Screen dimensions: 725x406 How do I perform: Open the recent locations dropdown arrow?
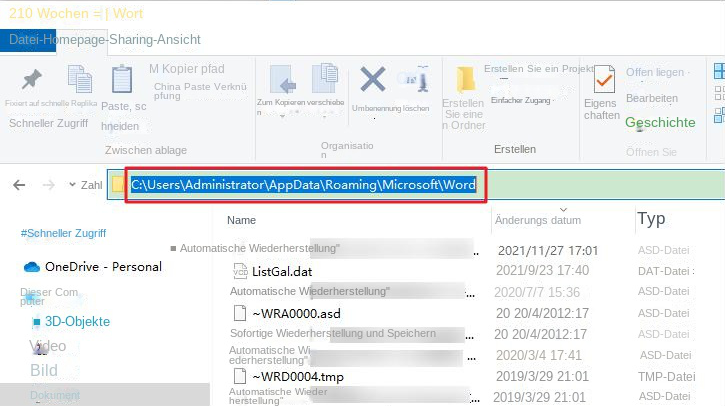point(72,185)
